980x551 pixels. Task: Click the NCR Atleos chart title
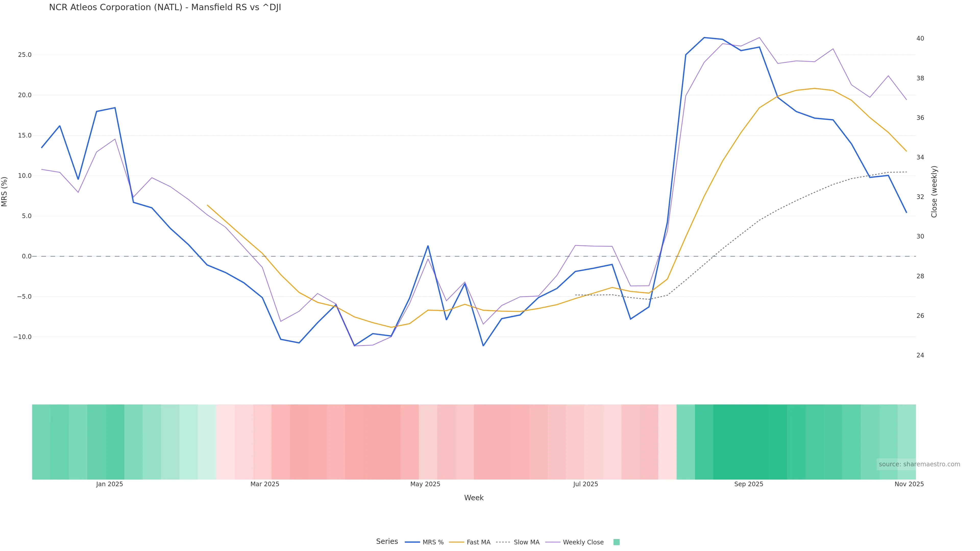[165, 8]
